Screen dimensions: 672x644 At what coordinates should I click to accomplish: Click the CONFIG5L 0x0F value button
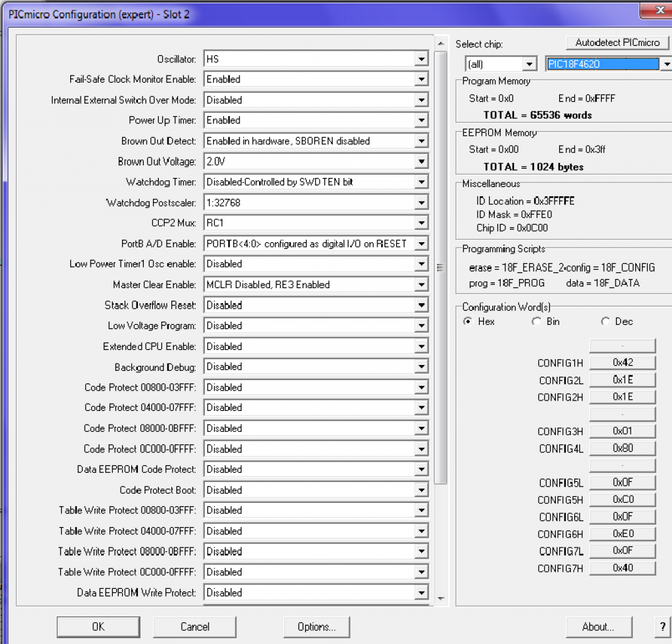[x=622, y=483]
